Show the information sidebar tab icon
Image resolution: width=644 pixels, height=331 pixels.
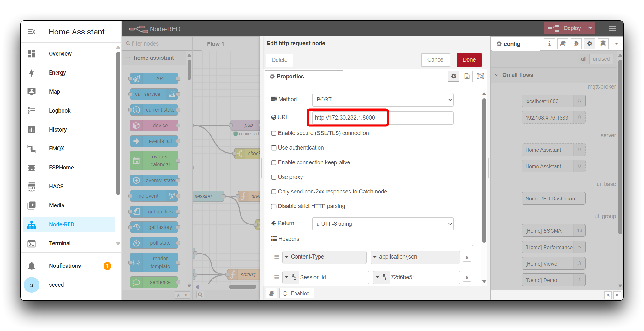point(549,44)
